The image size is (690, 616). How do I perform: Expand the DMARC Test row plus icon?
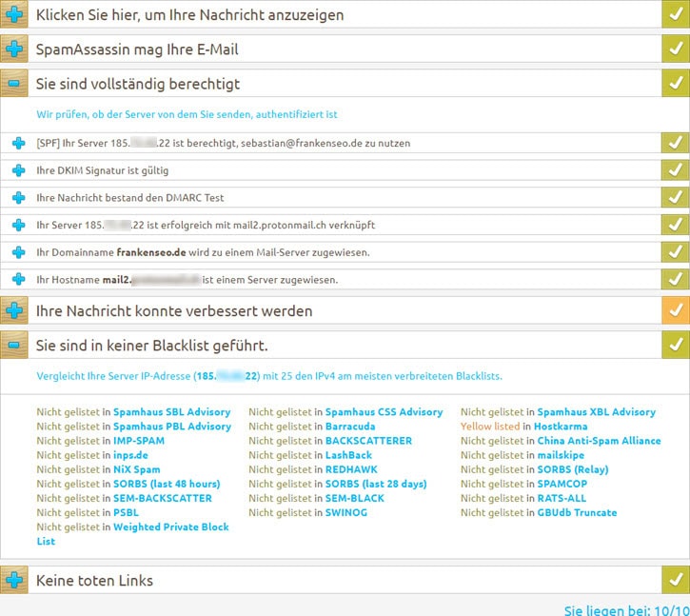18,198
